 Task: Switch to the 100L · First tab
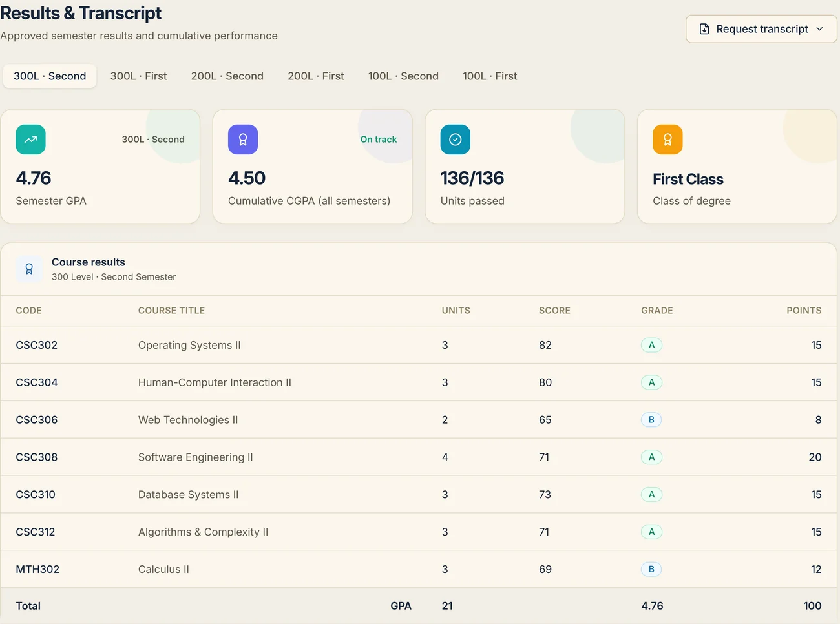(x=490, y=76)
